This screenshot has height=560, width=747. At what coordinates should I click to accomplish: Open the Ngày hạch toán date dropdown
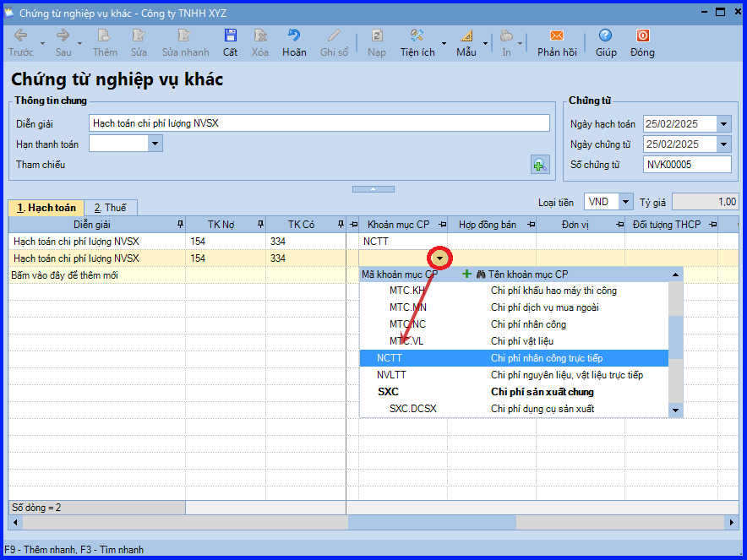pyautogui.click(x=723, y=124)
